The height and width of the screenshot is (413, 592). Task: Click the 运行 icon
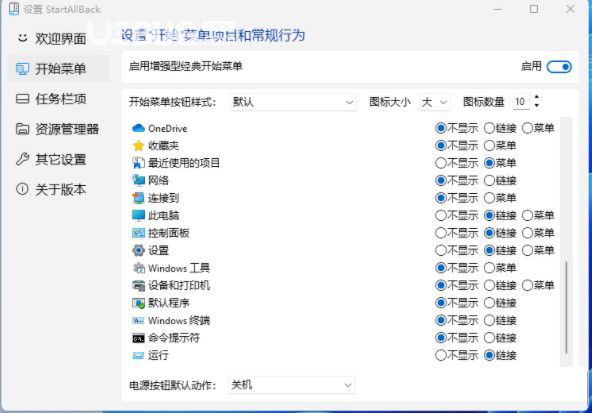[138, 356]
